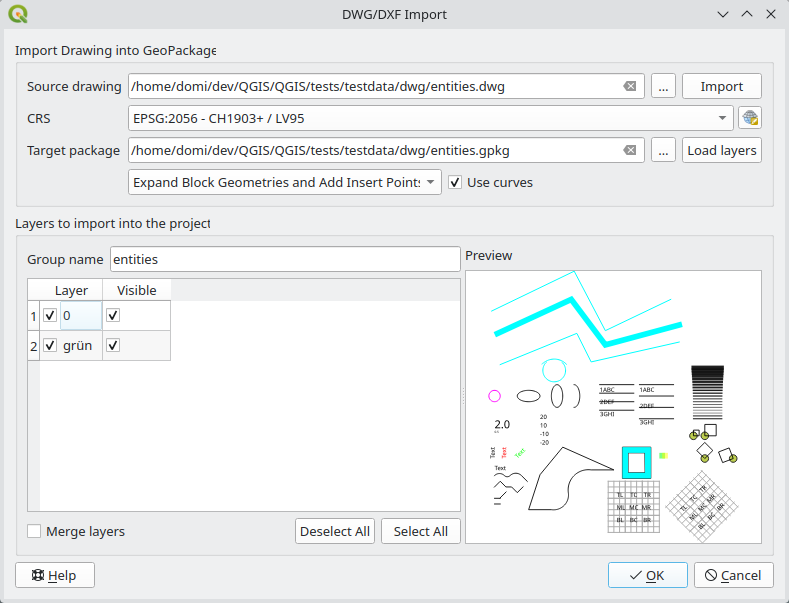Open the CRS selector globe icon
Image resolution: width=789 pixels, height=603 pixels.
[x=749, y=118]
